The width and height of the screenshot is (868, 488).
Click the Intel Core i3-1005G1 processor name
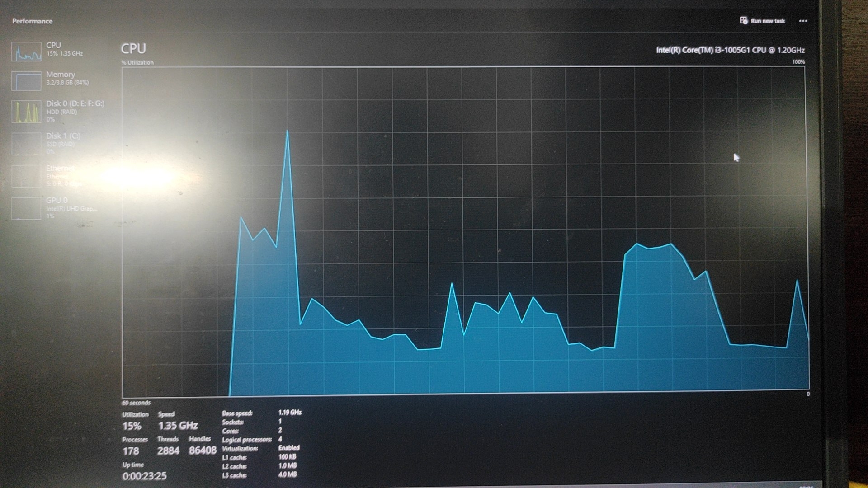coord(730,50)
